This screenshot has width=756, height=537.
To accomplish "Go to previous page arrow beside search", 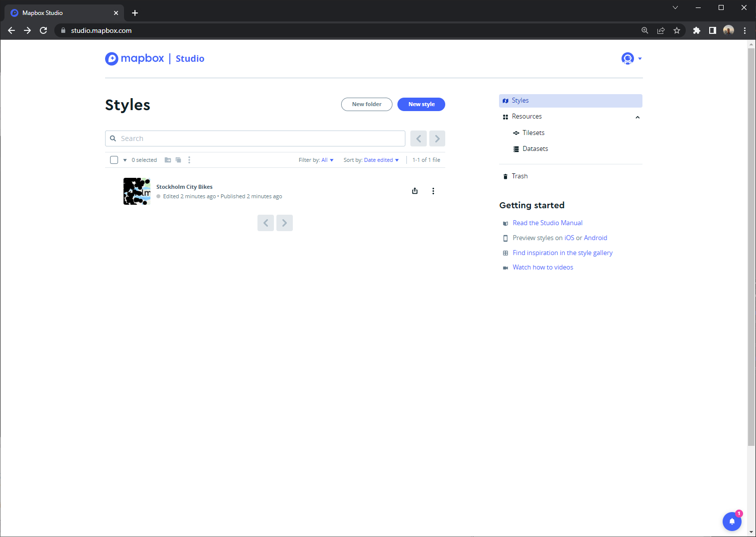I will (418, 138).
